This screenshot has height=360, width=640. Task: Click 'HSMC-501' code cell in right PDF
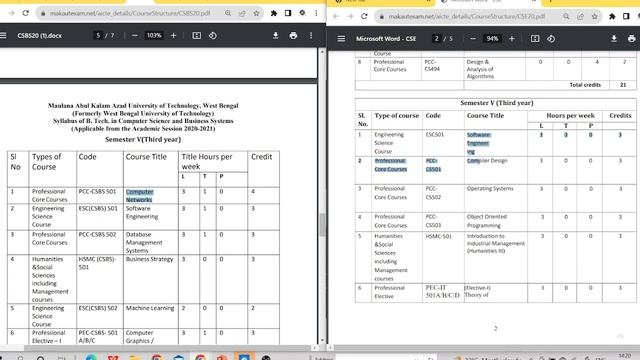(x=438, y=236)
